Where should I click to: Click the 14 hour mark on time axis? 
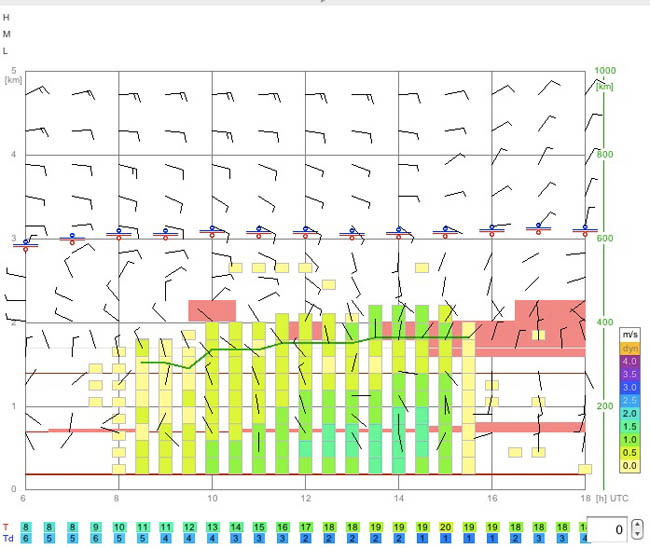pyautogui.click(x=399, y=498)
